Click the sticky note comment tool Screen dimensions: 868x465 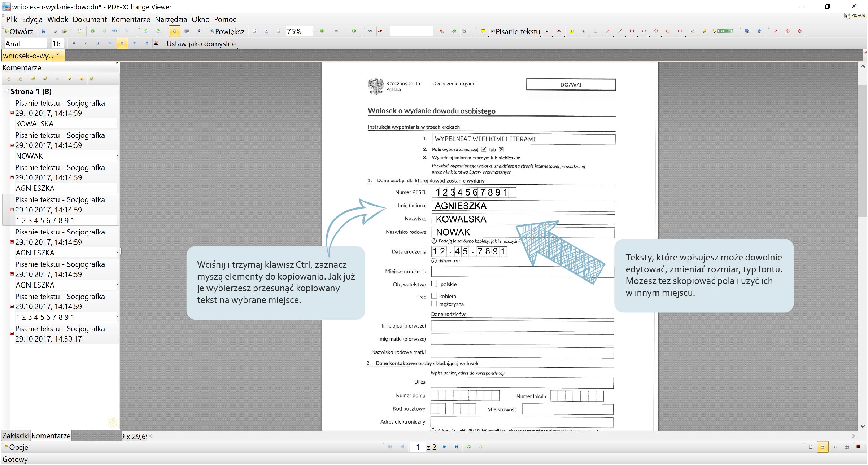click(483, 31)
